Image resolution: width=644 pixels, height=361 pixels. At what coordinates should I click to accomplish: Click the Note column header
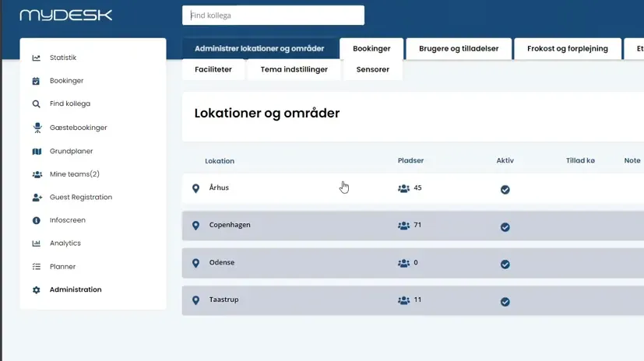632,160
